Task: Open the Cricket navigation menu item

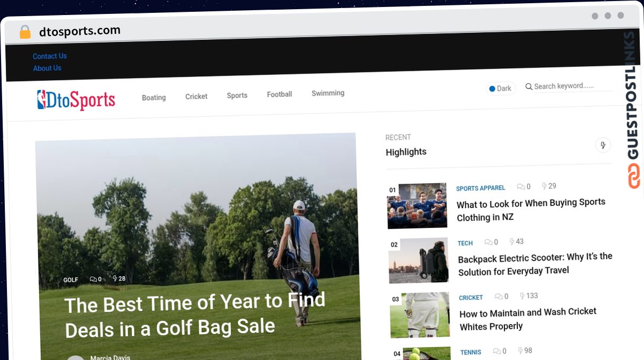Action: [196, 97]
